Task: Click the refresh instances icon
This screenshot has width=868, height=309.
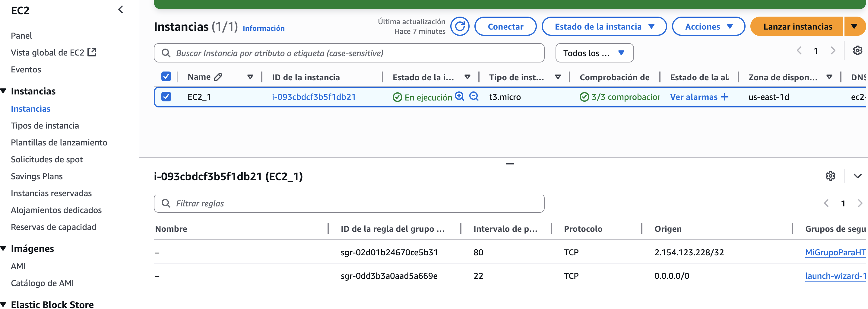Action: [460, 26]
